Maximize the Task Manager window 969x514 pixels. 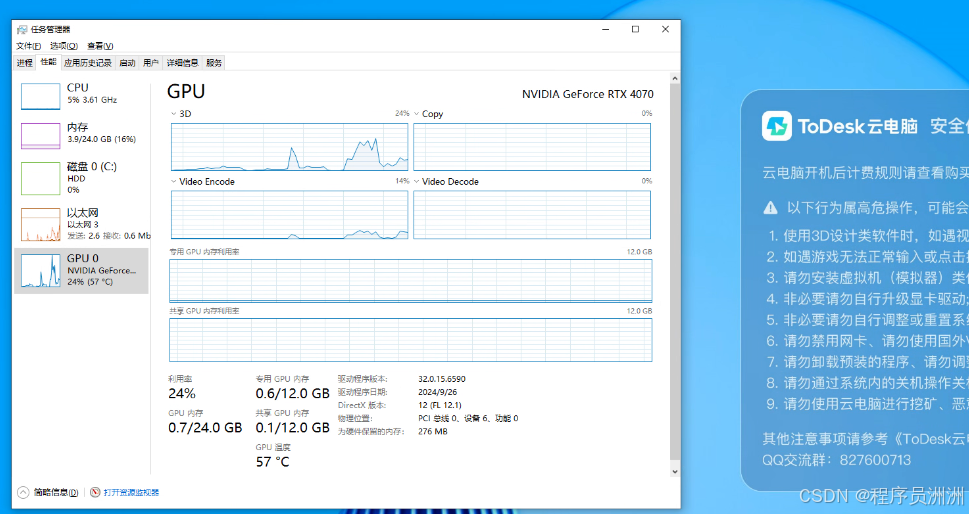click(x=635, y=29)
